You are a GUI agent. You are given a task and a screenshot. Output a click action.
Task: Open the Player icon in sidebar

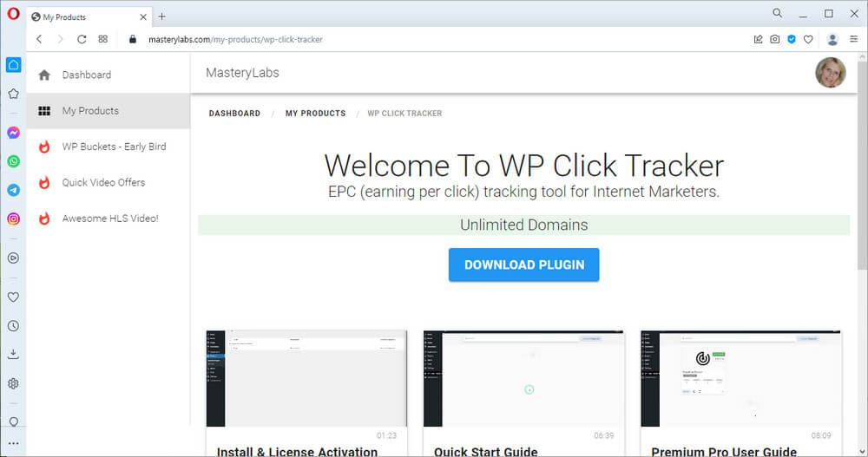(x=13, y=258)
